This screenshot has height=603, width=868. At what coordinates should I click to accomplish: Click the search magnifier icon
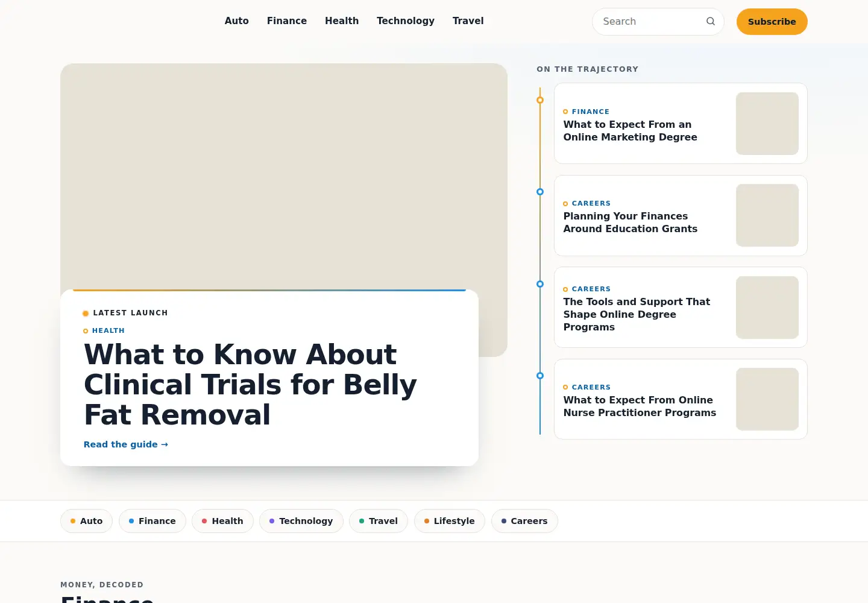coord(711,21)
